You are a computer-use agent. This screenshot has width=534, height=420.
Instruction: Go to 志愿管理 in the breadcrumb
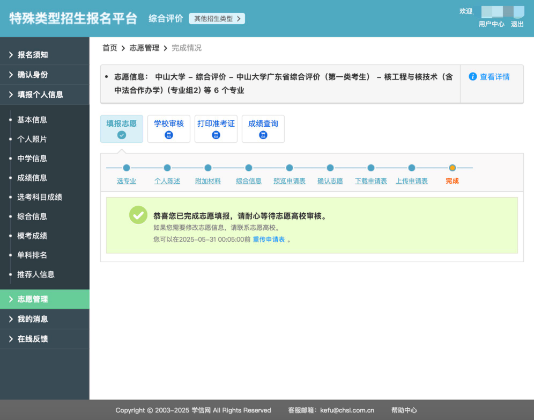pos(144,48)
